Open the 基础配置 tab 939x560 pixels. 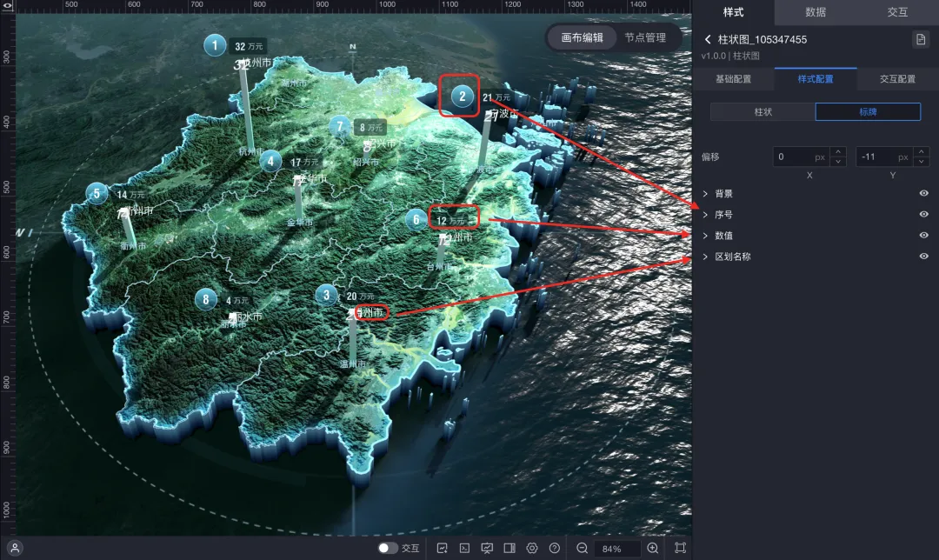[x=733, y=79]
